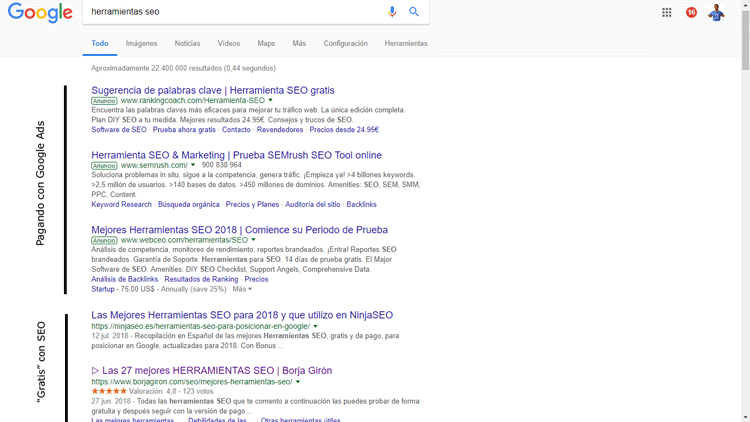Click the page vertical scrollbar thumb
The height and width of the screenshot is (422, 750).
point(745,41)
